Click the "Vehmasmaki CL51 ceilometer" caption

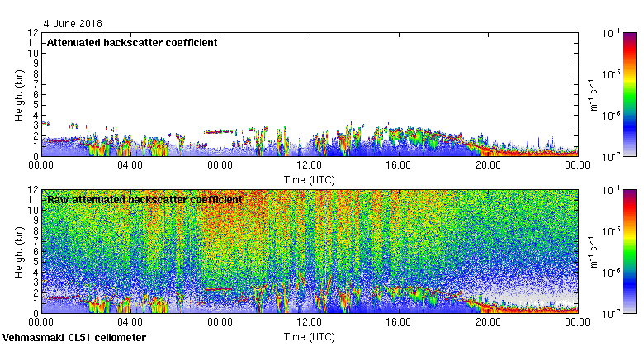[74, 338]
